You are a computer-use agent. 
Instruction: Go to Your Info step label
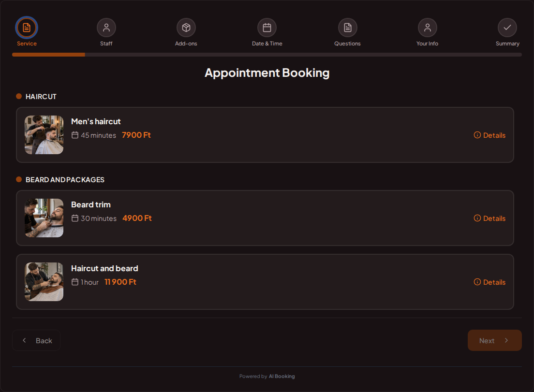428,44
